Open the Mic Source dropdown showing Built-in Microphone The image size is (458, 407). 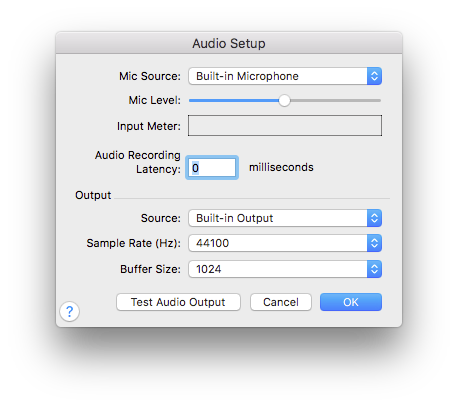(x=285, y=76)
